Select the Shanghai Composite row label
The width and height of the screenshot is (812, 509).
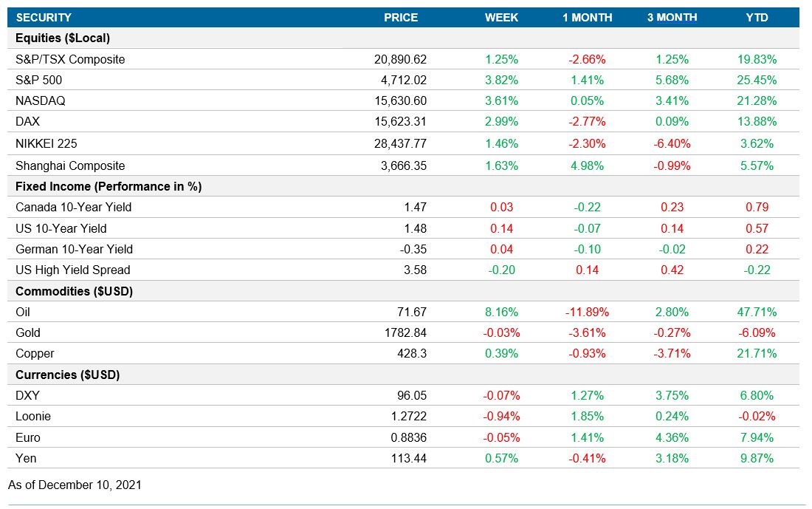point(70,166)
